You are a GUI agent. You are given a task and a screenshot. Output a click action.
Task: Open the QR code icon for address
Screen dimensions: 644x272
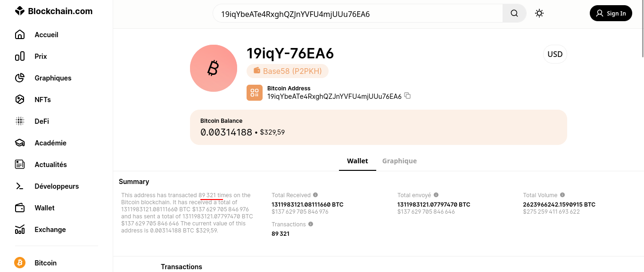(255, 93)
